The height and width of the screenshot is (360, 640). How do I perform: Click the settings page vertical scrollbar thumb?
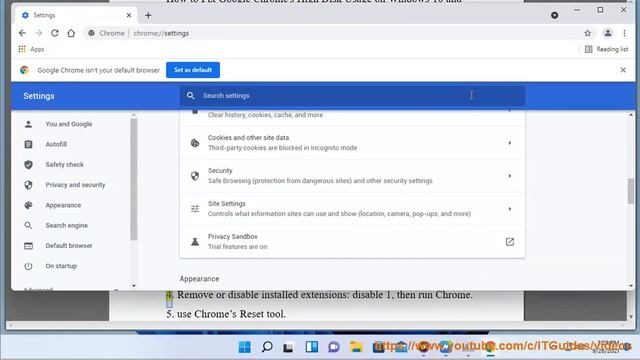pos(631,191)
